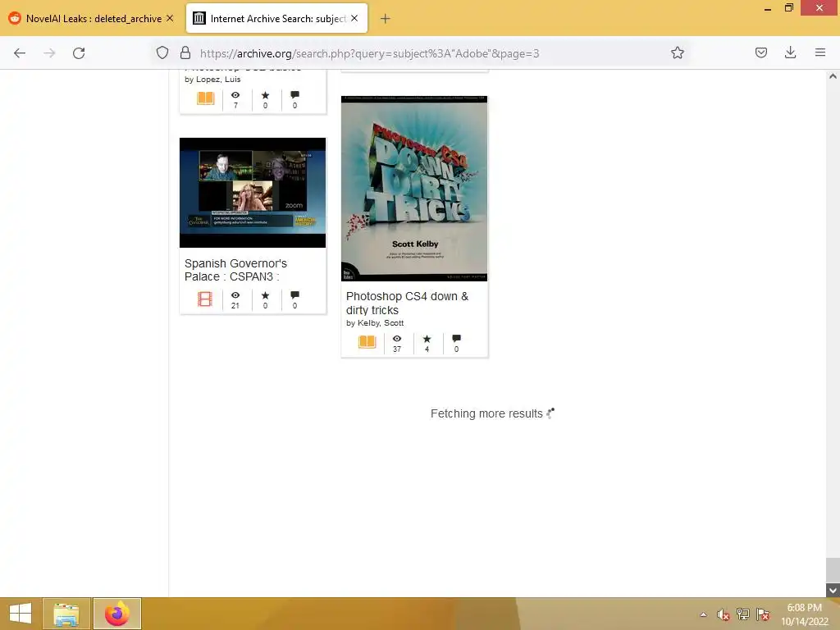Click views eye icon showing 37

point(397,339)
